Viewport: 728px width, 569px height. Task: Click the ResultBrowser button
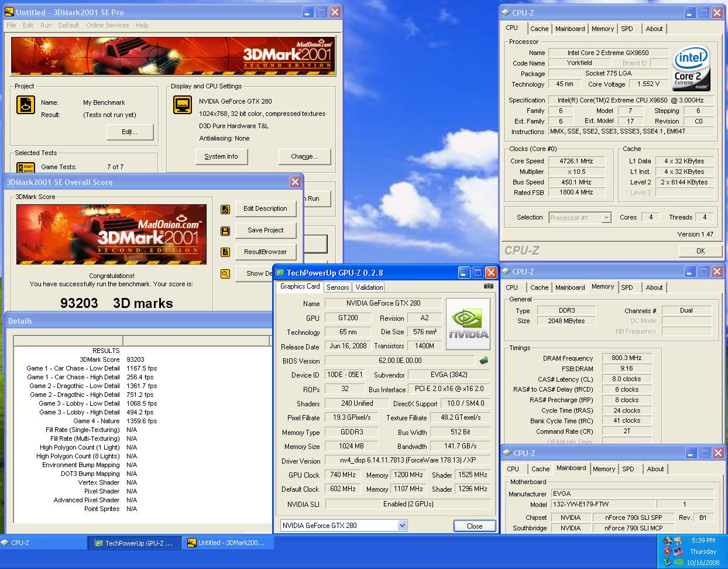pos(265,252)
